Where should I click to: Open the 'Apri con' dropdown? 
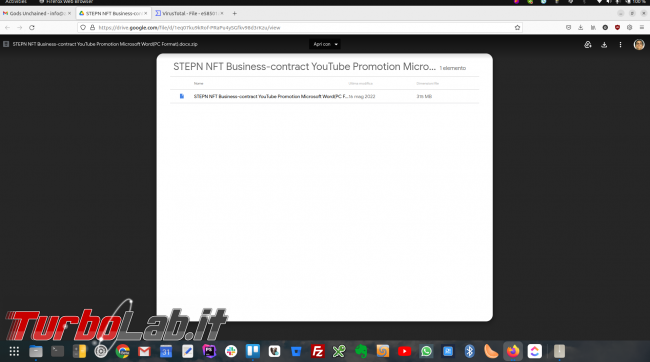click(x=325, y=44)
